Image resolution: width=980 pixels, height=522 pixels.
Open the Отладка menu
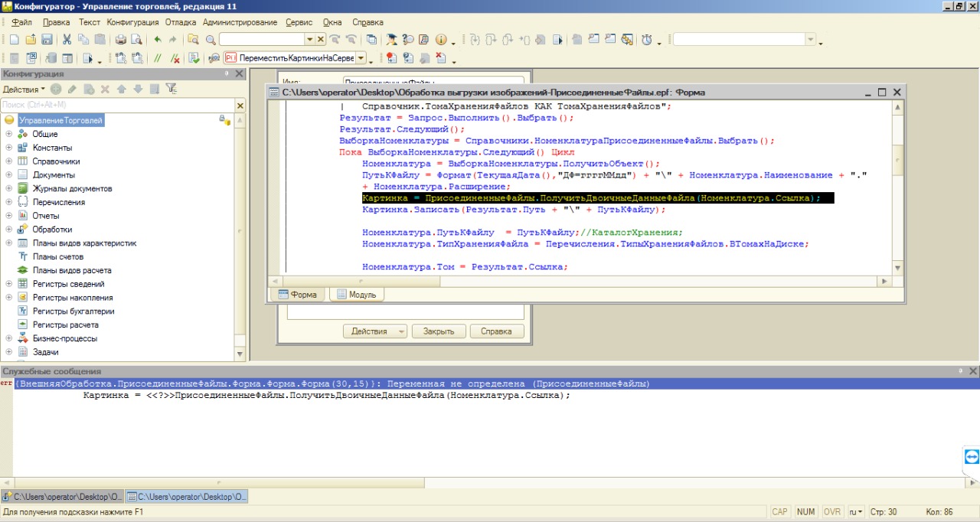point(181,22)
